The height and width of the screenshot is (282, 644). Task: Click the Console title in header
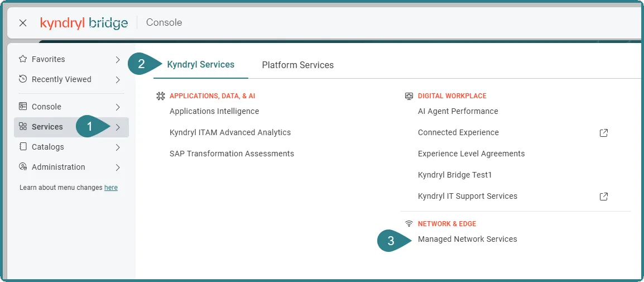tap(164, 22)
